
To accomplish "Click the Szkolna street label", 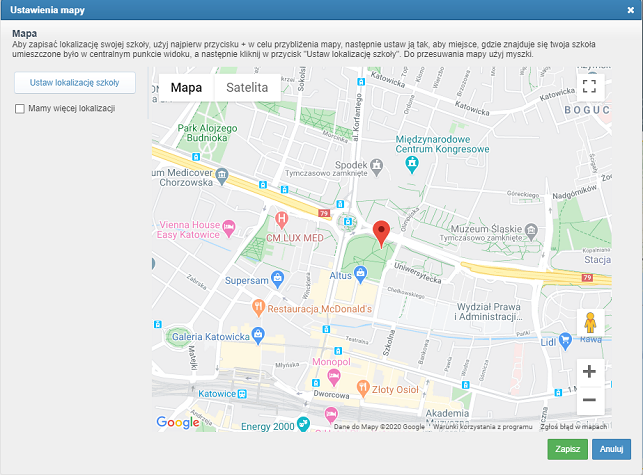I will pyautogui.click(x=389, y=343).
